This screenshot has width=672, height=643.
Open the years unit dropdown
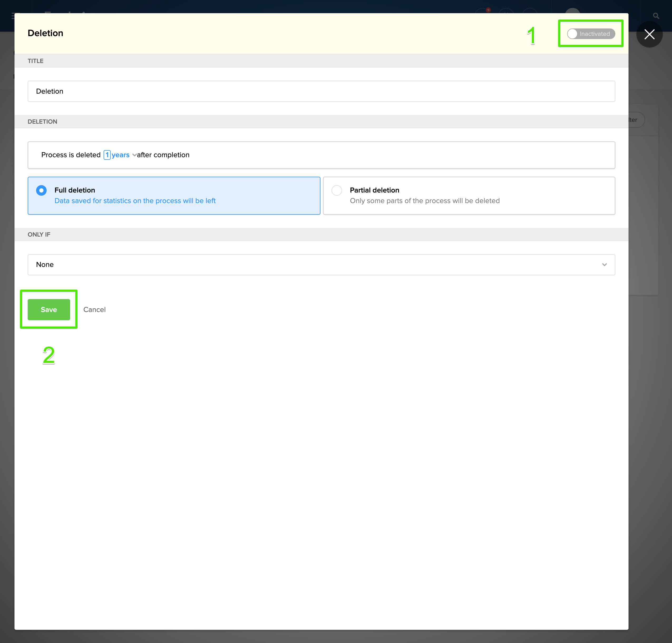click(x=120, y=155)
